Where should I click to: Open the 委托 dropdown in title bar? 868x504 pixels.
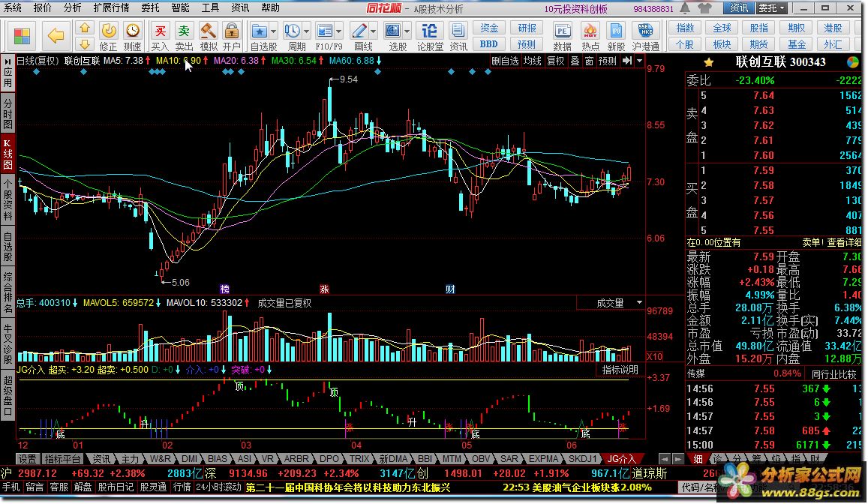[771, 7]
